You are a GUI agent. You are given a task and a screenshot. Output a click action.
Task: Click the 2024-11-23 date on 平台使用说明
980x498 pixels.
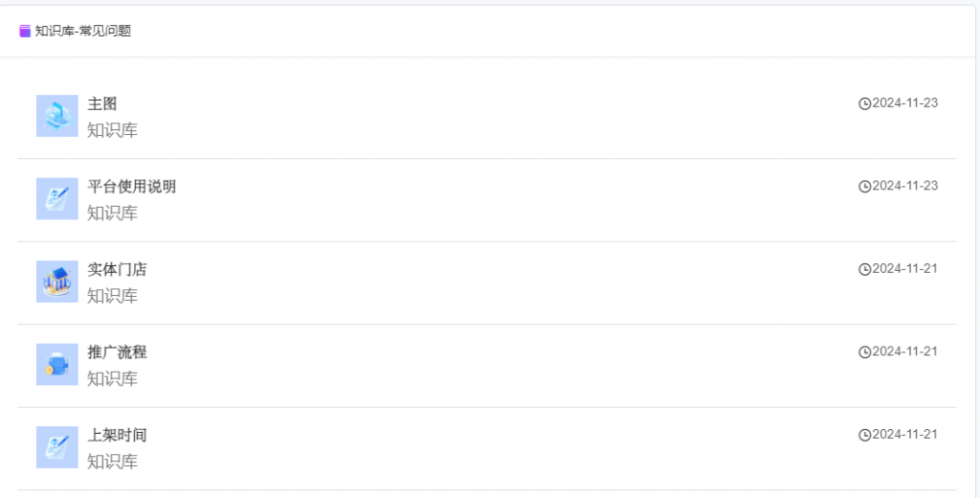point(904,186)
